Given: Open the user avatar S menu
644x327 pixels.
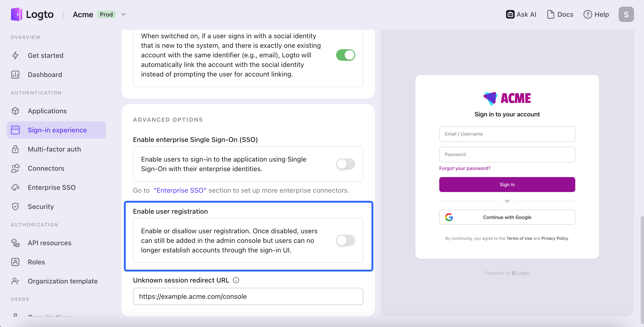Looking at the screenshot, I should (x=626, y=15).
